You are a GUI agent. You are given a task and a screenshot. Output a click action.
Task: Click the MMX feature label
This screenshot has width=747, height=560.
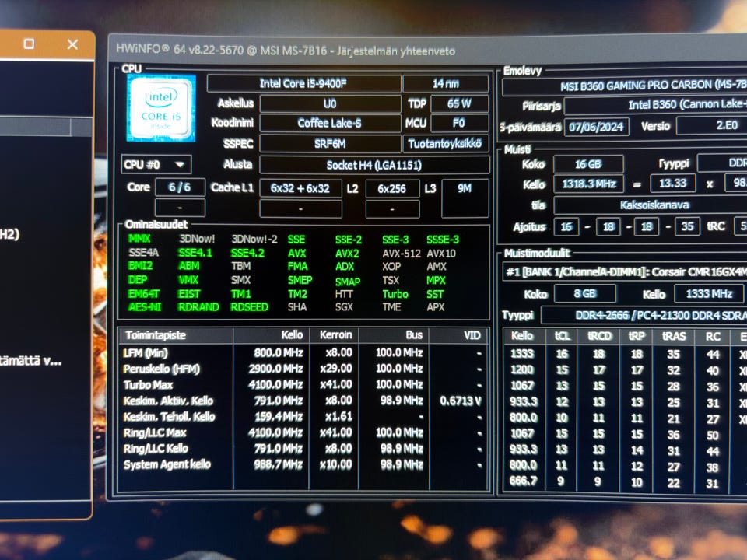[139, 239]
